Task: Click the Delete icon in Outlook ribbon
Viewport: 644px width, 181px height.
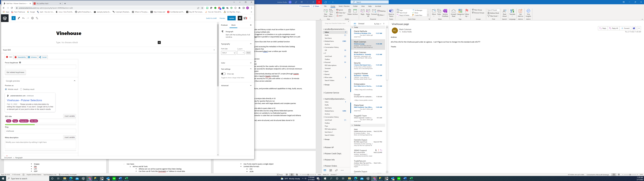Action: (350, 12)
